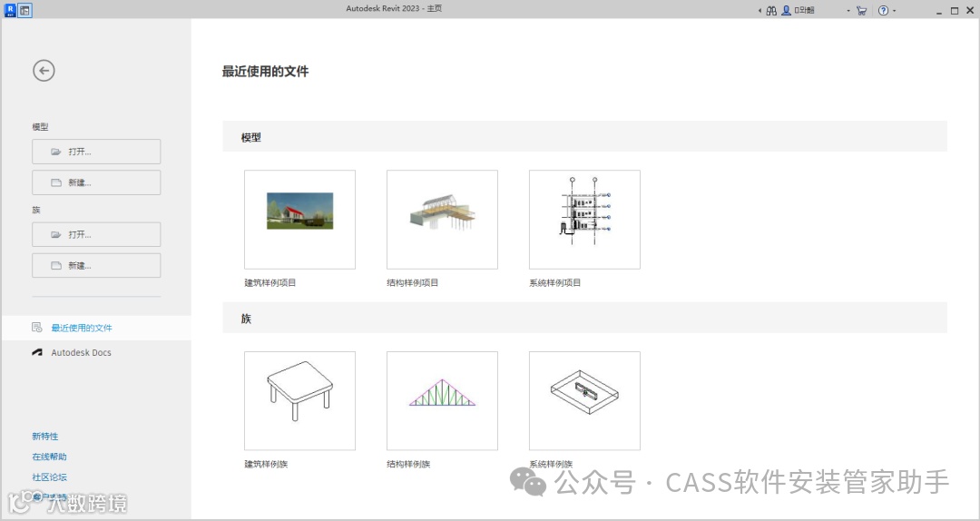This screenshot has height=521, width=980.
Task: Click 新建 button under 模型
Action: click(x=96, y=182)
